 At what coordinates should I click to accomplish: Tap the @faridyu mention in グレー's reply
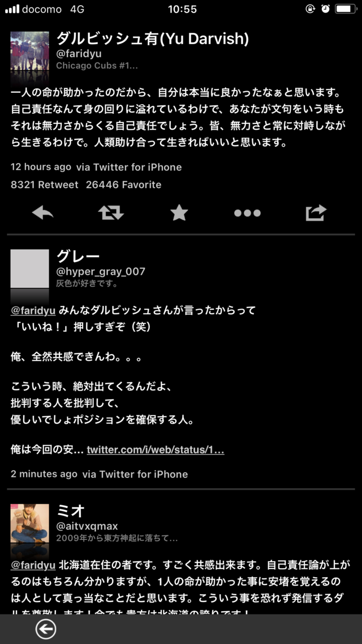(33, 310)
